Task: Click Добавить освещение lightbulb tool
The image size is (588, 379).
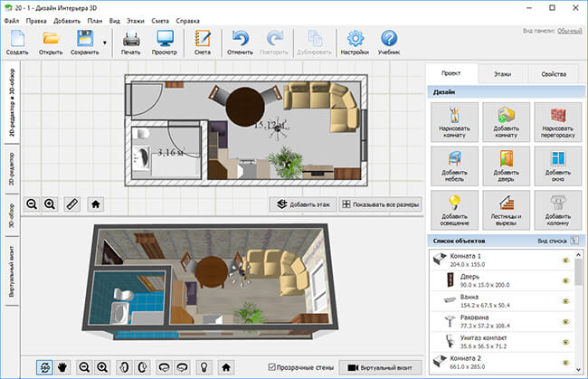Action: 454,210
